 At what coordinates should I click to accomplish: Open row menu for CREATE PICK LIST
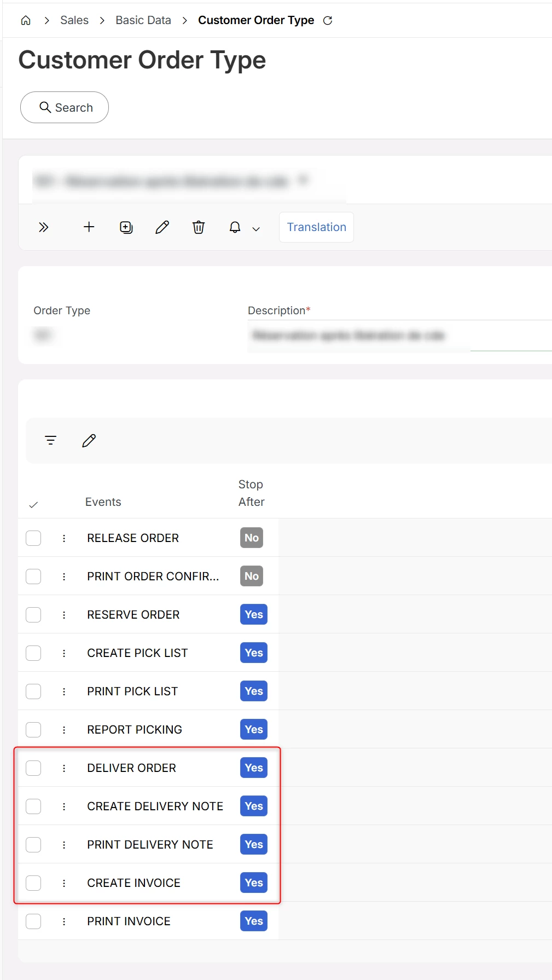(64, 653)
